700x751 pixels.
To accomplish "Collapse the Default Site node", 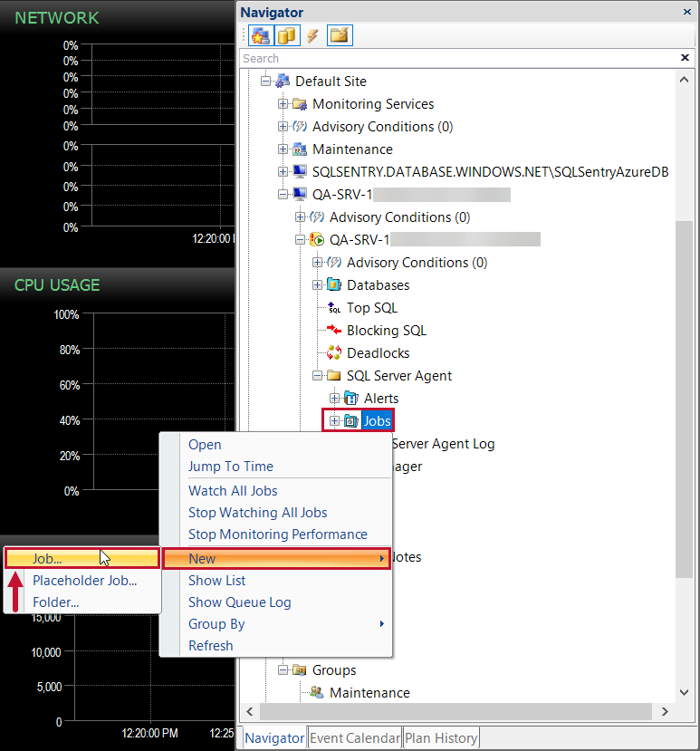I will coord(265,81).
